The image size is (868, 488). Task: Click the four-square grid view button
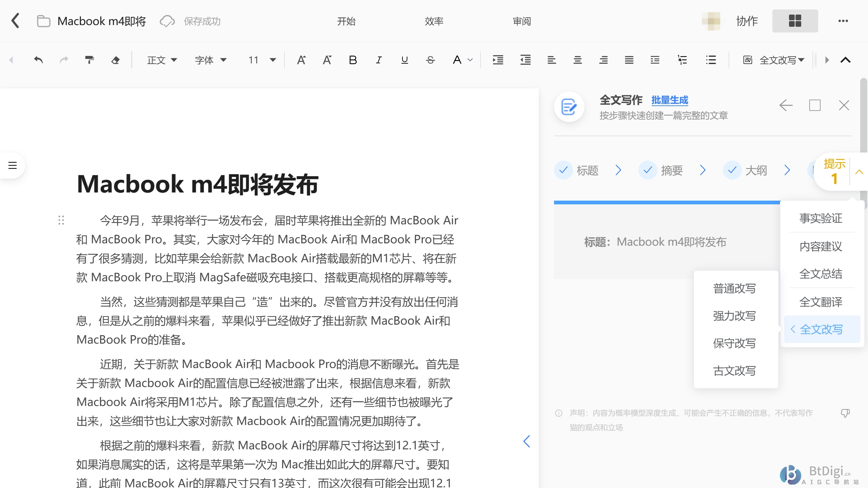point(795,21)
